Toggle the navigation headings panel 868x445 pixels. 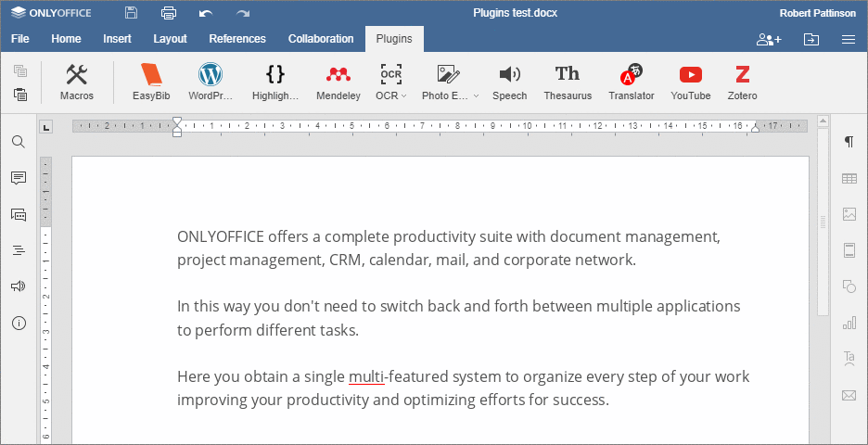[x=19, y=250]
